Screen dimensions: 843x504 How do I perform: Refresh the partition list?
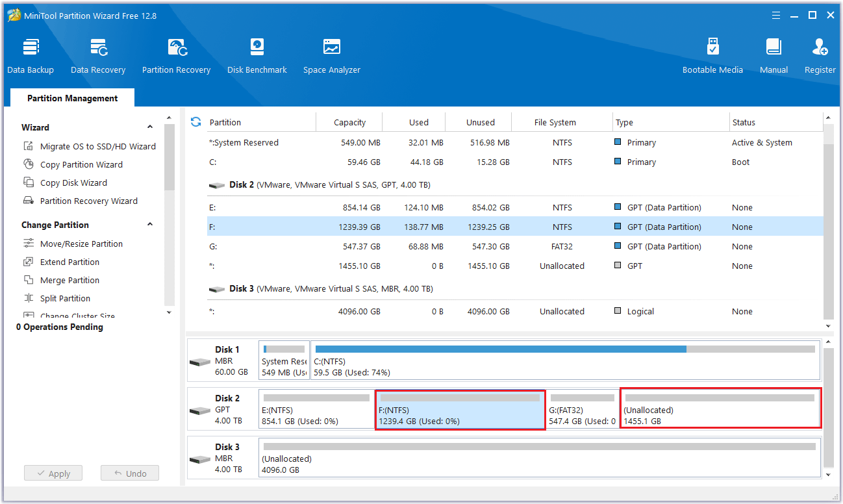[x=196, y=121]
